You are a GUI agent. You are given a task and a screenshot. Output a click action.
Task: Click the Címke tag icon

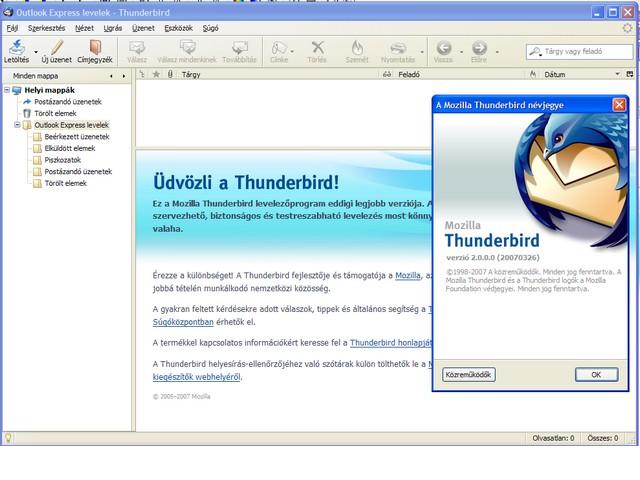tap(279, 48)
